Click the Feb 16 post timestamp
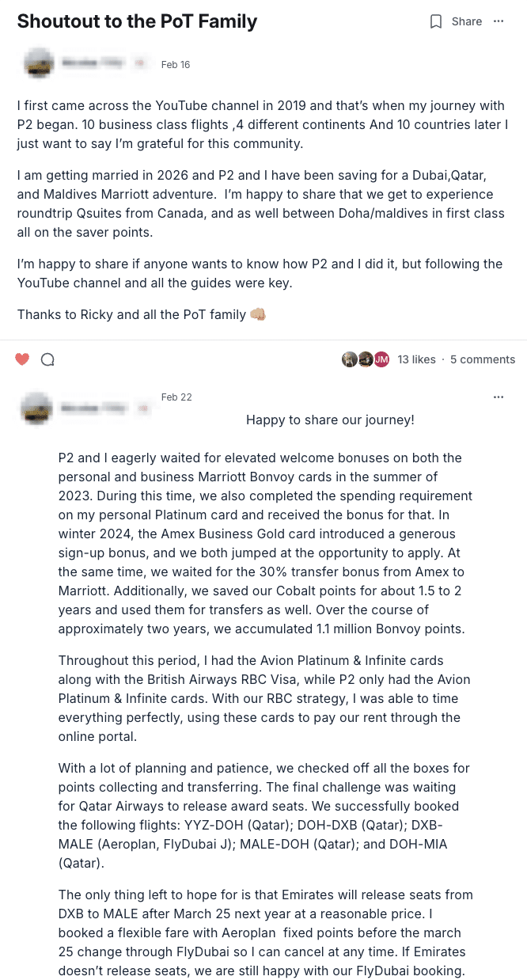527x980 pixels. 176,64
